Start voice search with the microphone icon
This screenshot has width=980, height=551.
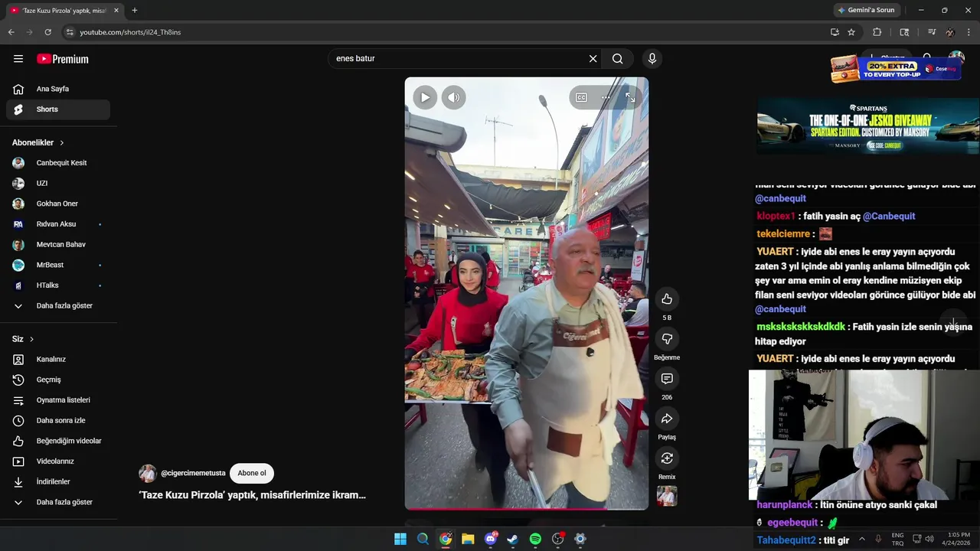652,59
